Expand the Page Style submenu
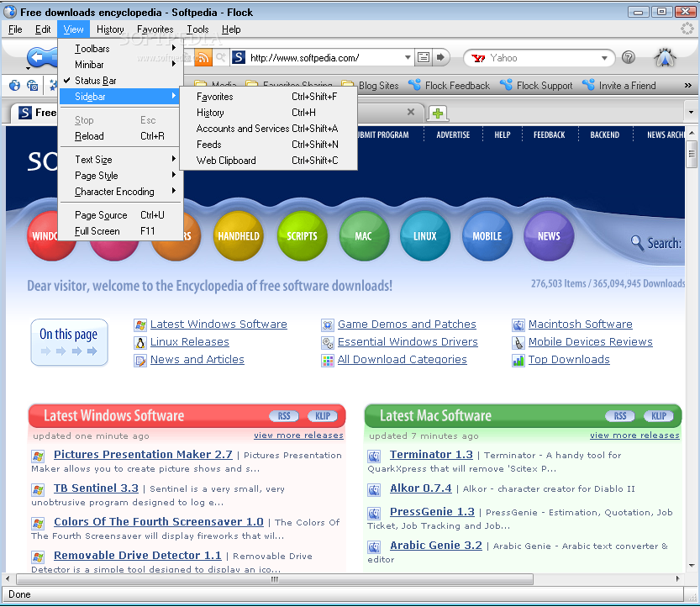The image size is (700, 607). coord(120,176)
